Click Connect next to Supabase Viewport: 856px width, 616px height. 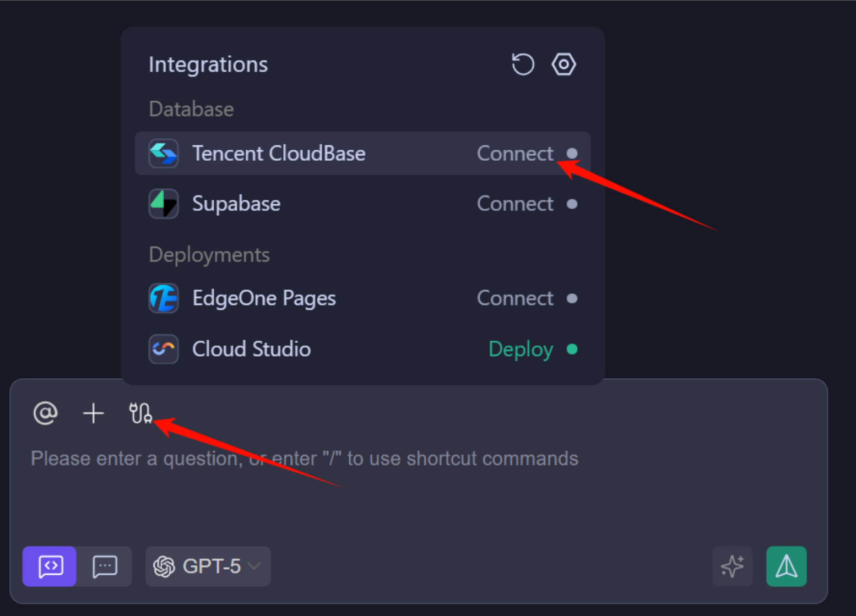[514, 204]
